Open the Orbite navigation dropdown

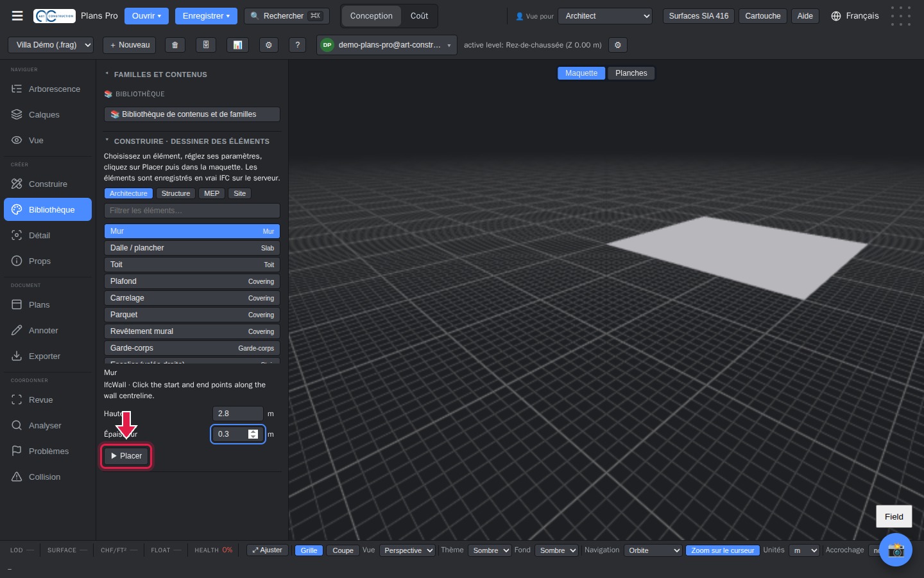point(653,550)
